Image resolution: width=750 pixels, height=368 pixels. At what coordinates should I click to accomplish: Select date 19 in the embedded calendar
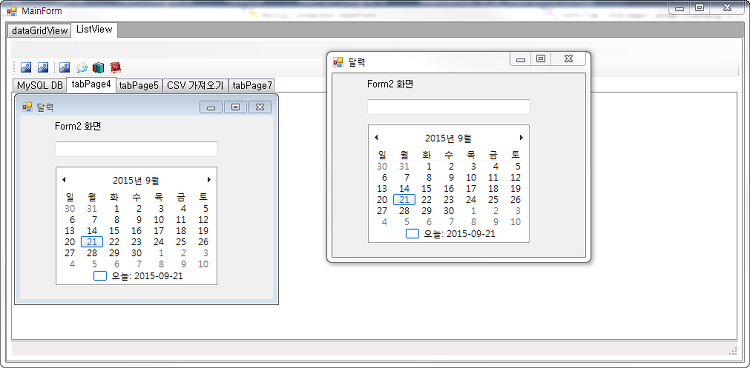point(203,231)
